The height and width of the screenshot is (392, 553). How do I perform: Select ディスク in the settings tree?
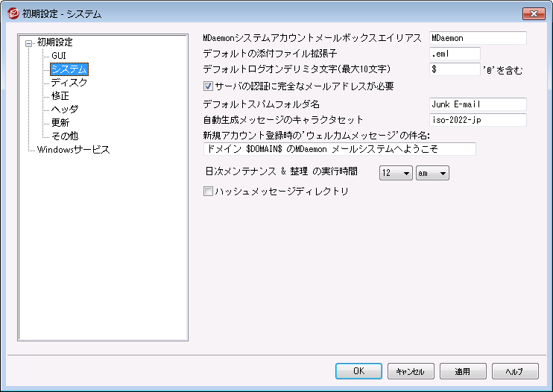69,83
